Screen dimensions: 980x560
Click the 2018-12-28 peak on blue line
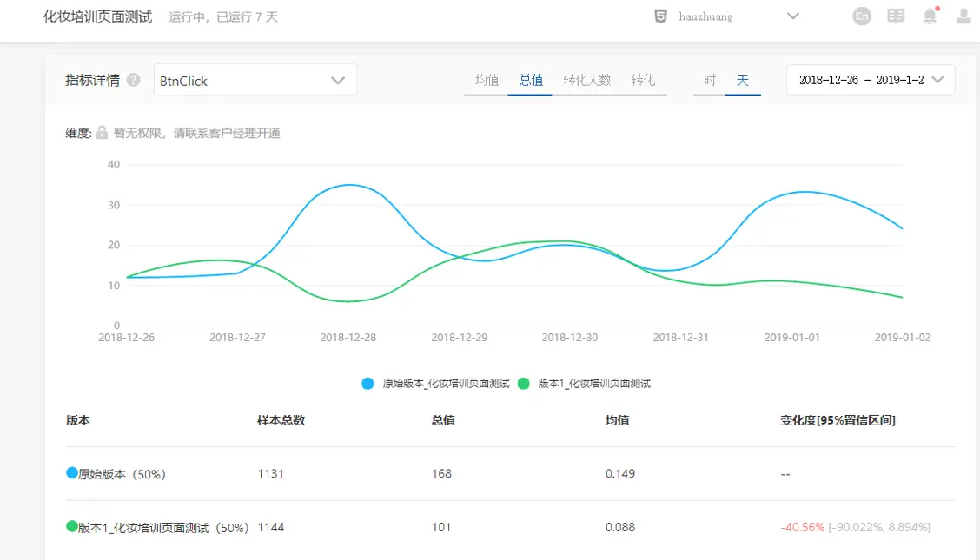348,184
